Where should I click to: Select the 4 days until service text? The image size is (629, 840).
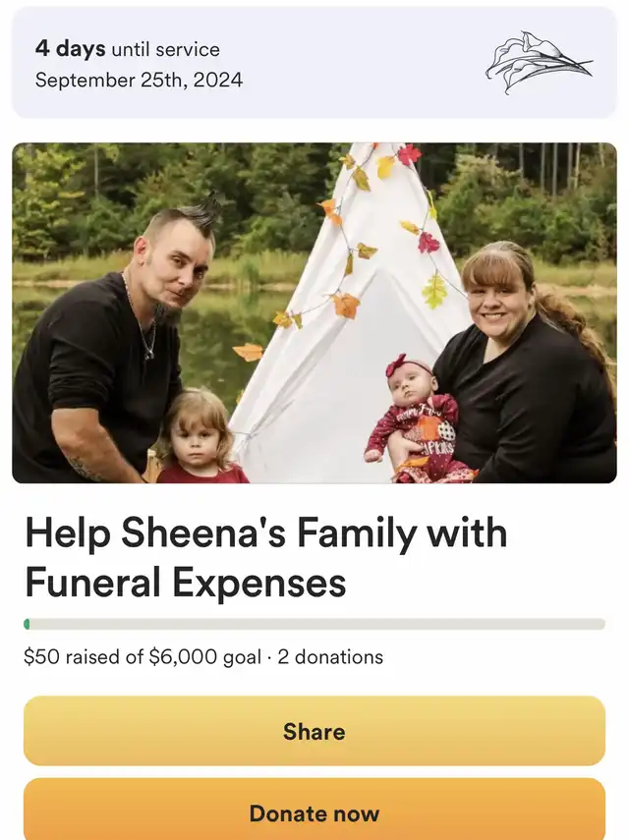(x=128, y=49)
